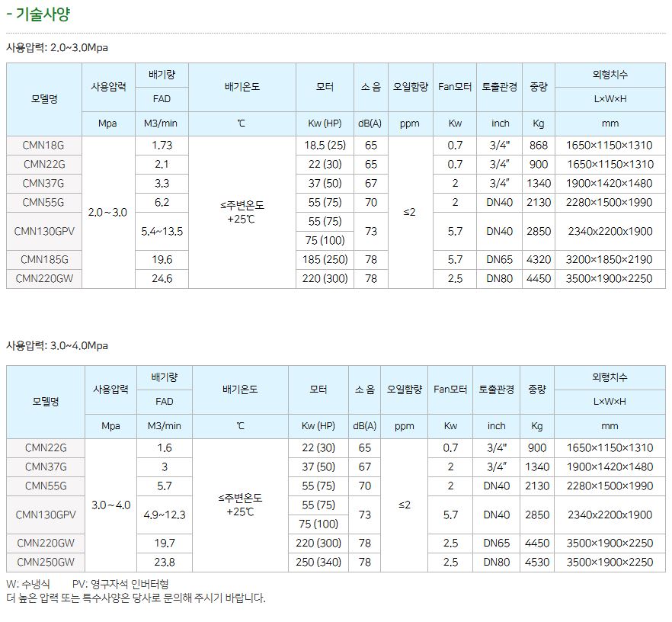Click the 250 (340) motor cell
This screenshot has width=672, height=622.
click(318, 563)
